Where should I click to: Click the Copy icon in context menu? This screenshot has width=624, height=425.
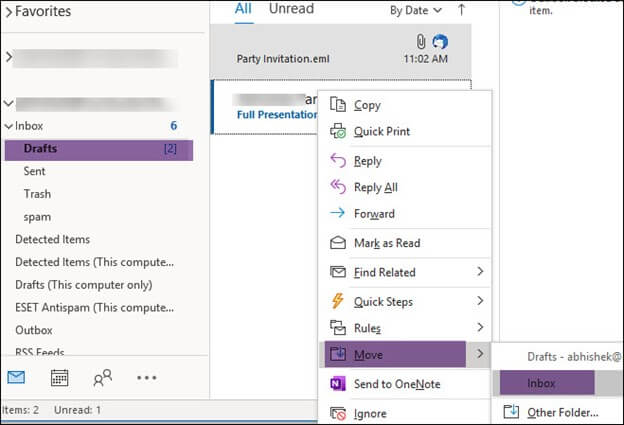(338, 105)
